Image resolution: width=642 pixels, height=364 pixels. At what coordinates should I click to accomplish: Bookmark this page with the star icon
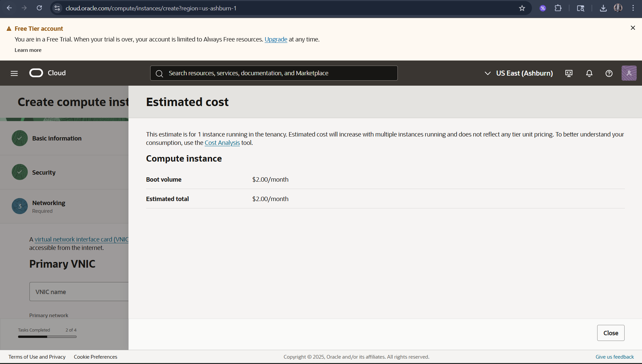click(x=522, y=8)
